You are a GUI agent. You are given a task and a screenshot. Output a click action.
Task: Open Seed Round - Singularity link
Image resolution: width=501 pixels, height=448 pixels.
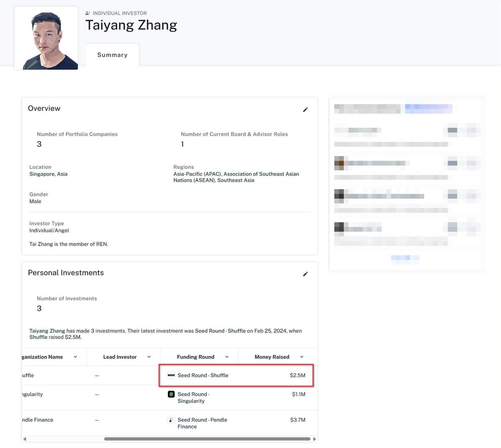tap(194, 398)
